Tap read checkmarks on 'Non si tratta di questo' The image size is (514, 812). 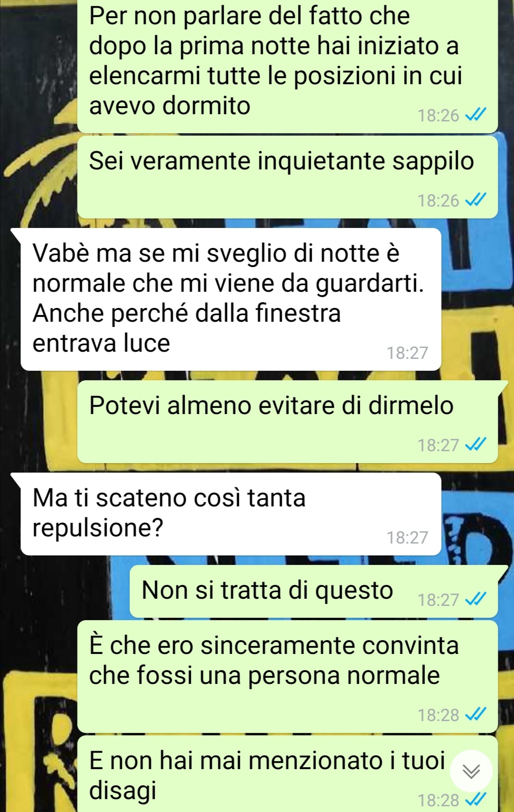pos(475,599)
